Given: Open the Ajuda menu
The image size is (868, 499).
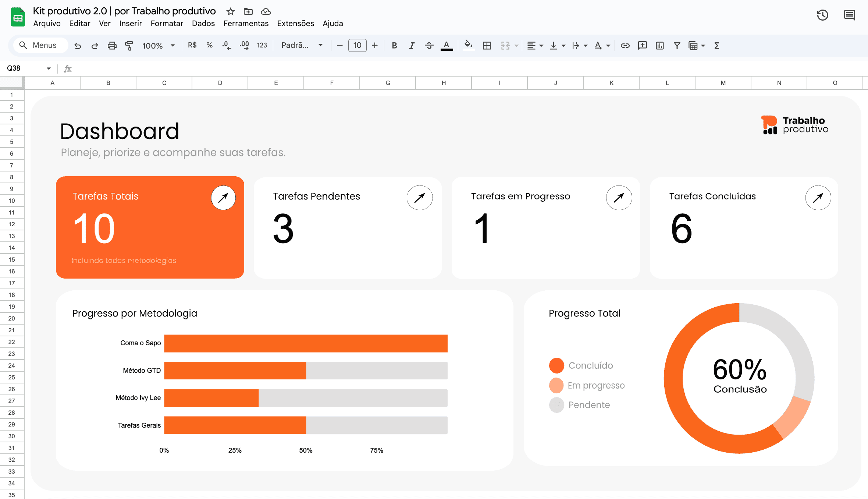Looking at the screenshot, I should click(x=332, y=24).
